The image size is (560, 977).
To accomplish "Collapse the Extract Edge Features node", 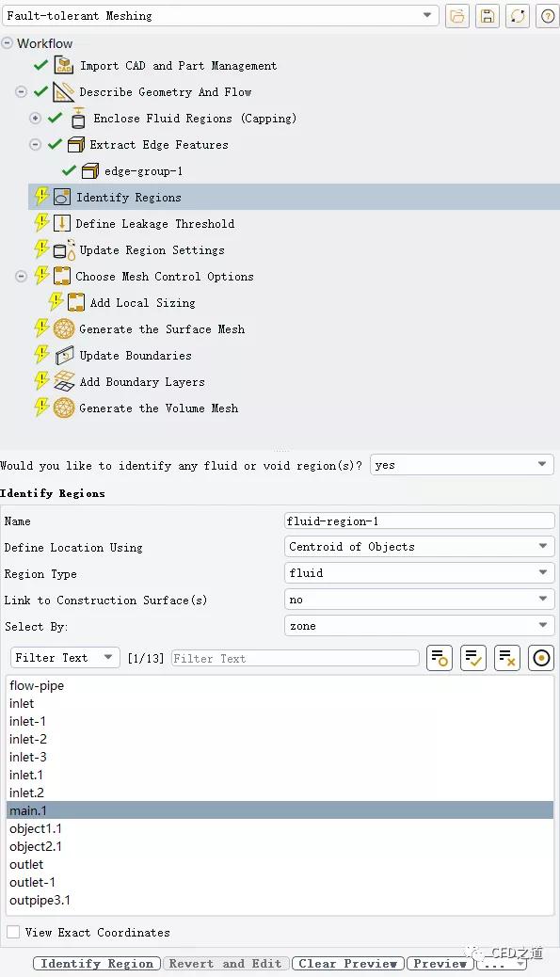I will click(x=36, y=145).
